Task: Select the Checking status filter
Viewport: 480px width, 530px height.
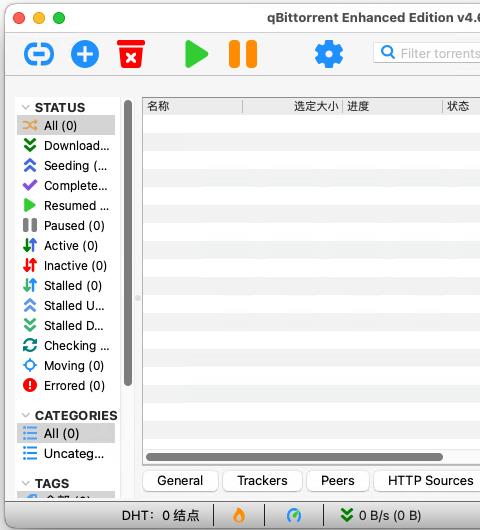Action: (66, 345)
